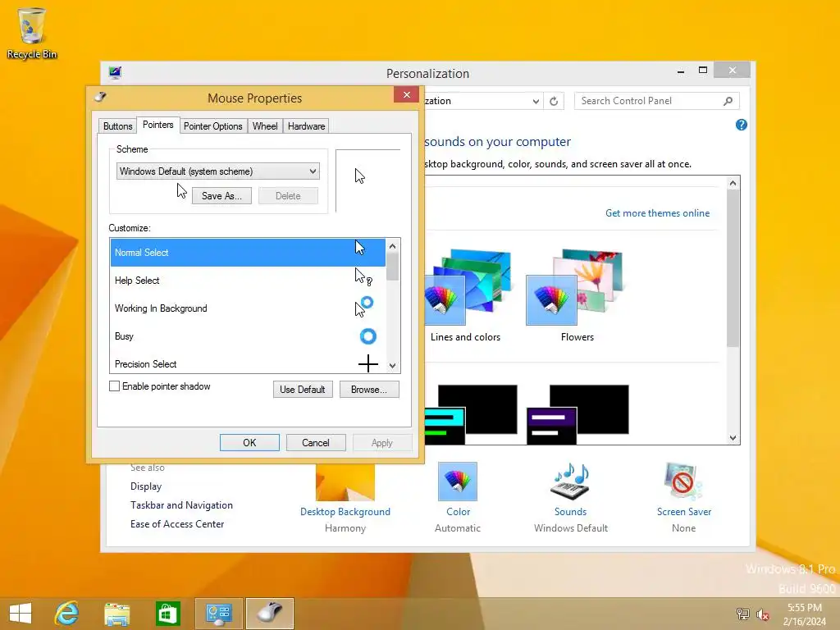The height and width of the screenshot is (630, 840).
Task: Select the Normal Select pointer row
Action: (x=248, y=253)
